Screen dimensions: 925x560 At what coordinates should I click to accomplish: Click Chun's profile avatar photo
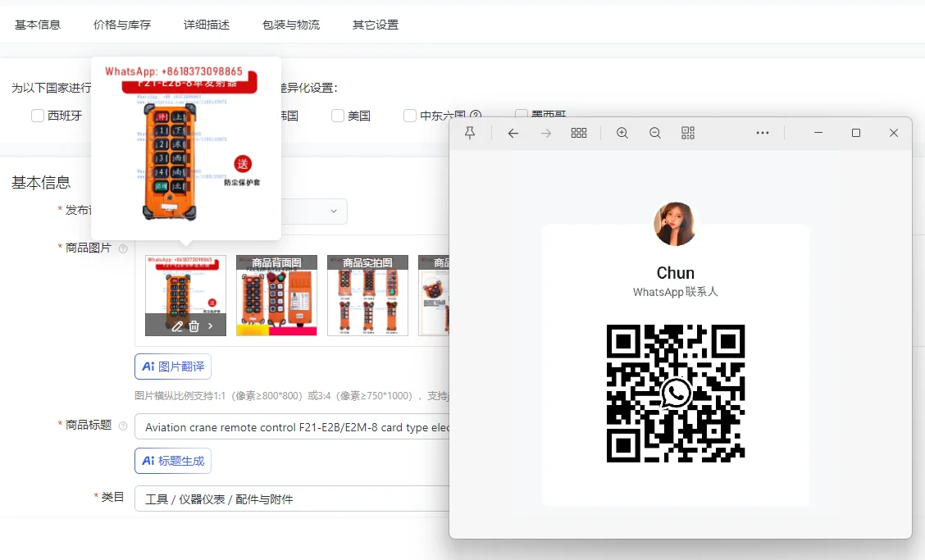675,224
